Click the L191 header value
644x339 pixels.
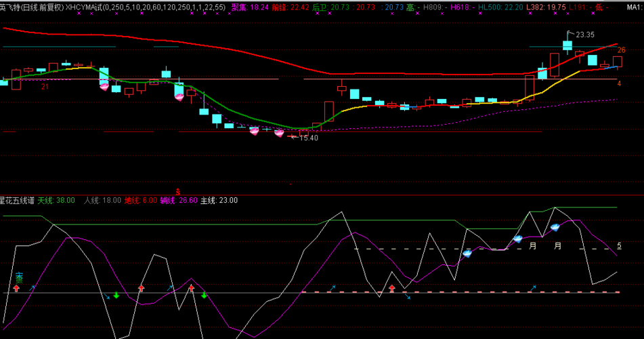(x=580, y=7)
